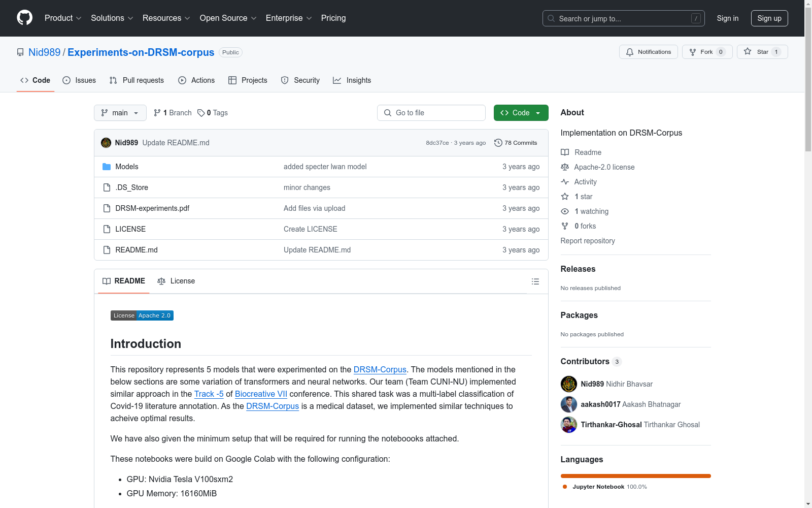Click the file icon beside LICENSE
This screenshot has width=812, height=508.
pyautogui.click(x=107, y=229)
